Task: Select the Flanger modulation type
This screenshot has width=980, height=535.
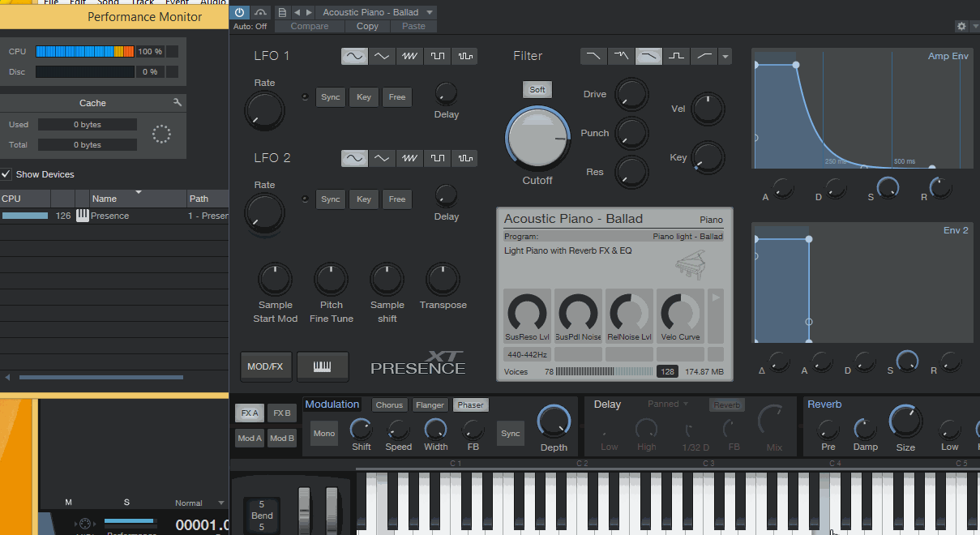Action: point(430,405)
